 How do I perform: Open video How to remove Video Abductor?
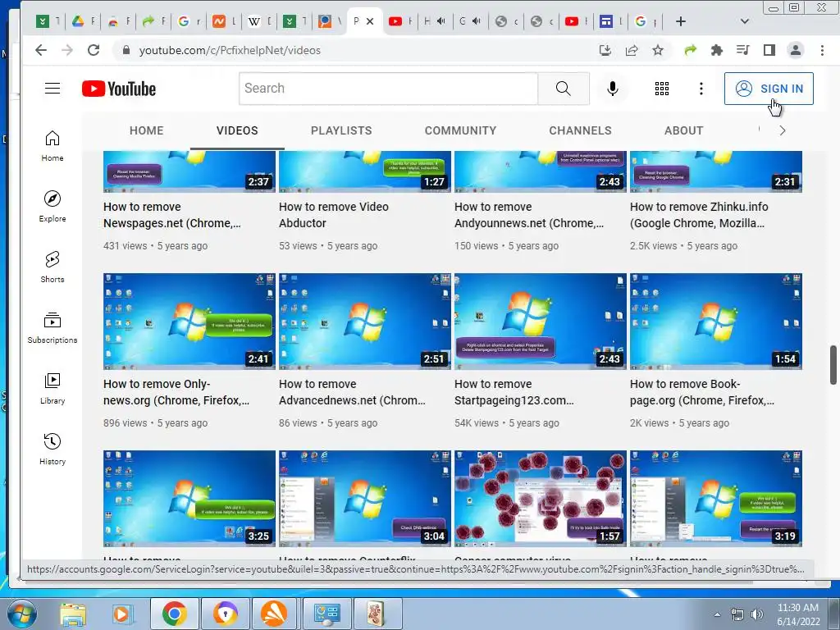(x=333, y=215)
